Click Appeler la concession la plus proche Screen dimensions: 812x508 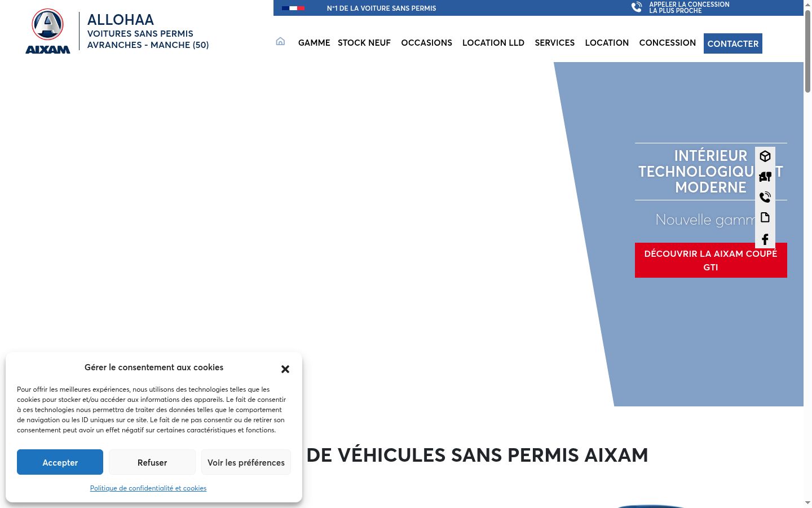tap(689, 7)
